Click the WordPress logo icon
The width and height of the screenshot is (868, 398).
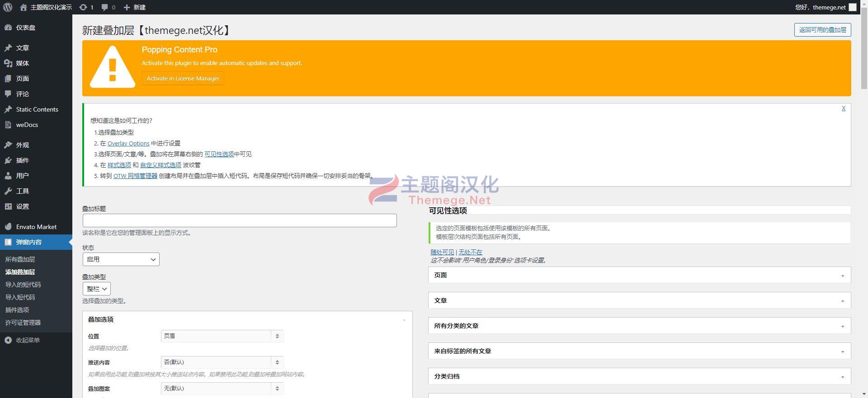pyautogui.click(x=8, y=7)
